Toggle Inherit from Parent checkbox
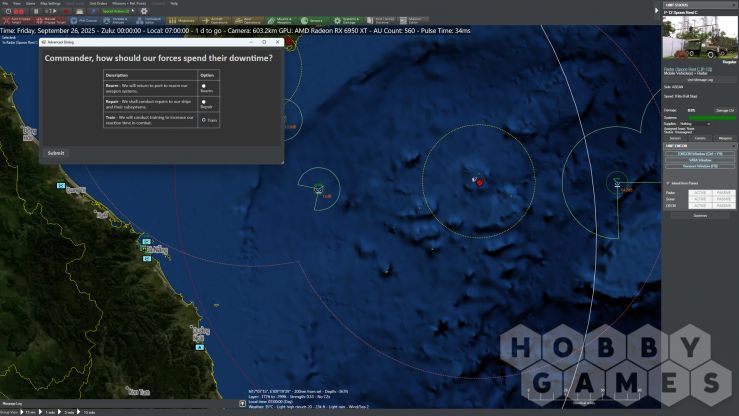 [x=668, y=183]
